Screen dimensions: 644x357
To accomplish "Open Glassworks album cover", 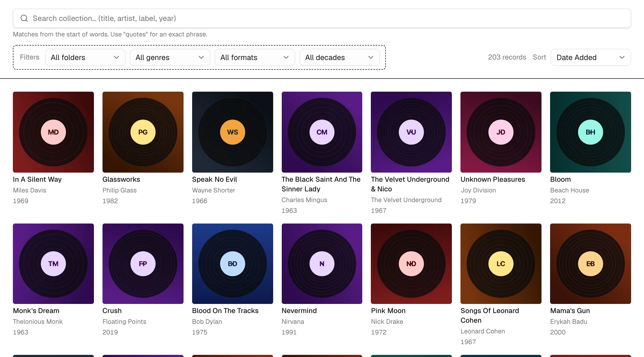I will (143, 132).
